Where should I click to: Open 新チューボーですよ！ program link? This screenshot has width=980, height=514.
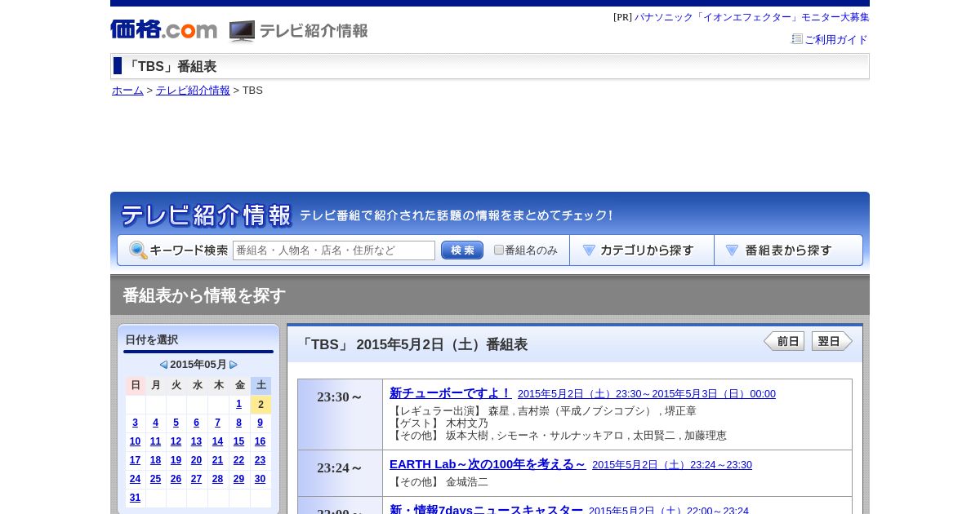451,393
